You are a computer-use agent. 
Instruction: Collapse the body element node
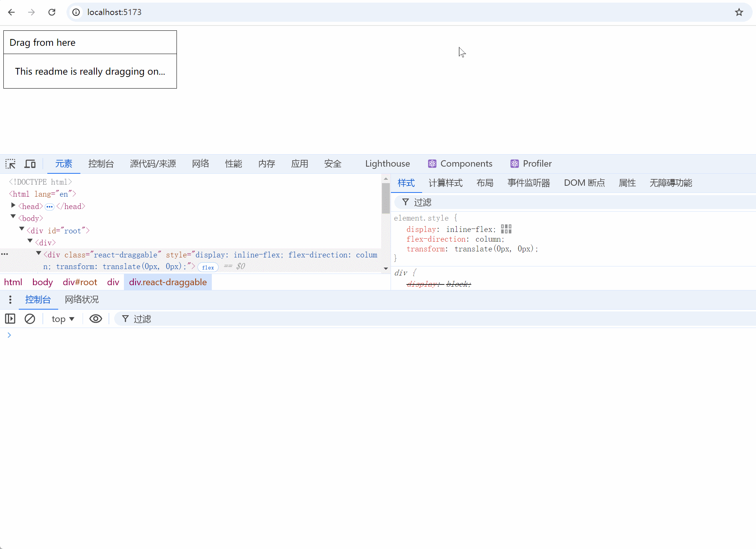tap(13, 217)
